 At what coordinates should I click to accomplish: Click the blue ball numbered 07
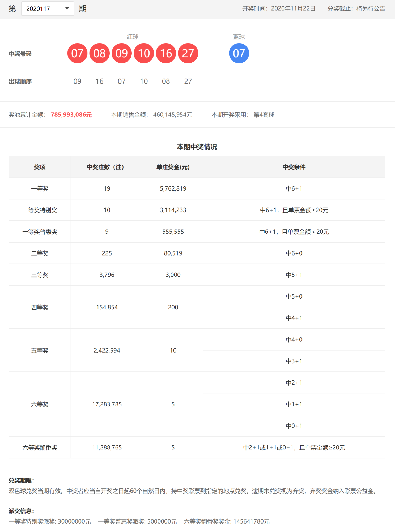(239, 53)
